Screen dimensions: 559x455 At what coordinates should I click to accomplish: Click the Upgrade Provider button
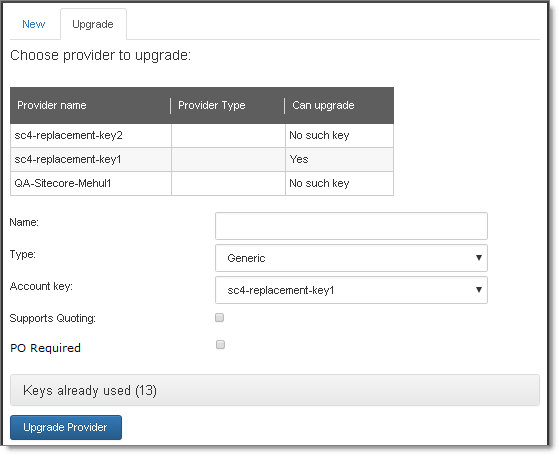66,427
